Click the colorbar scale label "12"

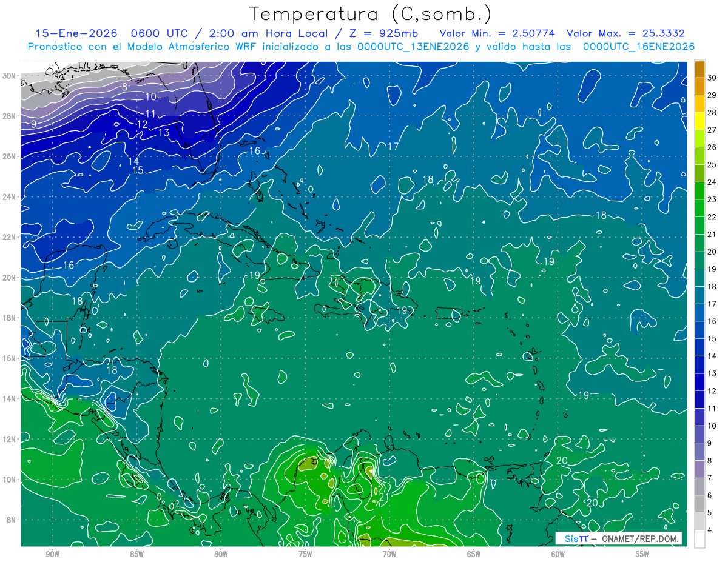712,391
